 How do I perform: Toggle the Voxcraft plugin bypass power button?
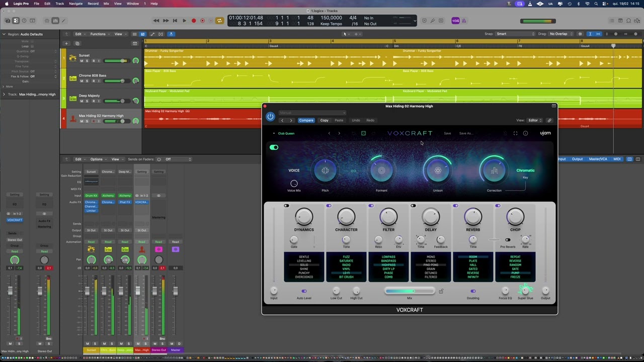click(x=270, y=117)
